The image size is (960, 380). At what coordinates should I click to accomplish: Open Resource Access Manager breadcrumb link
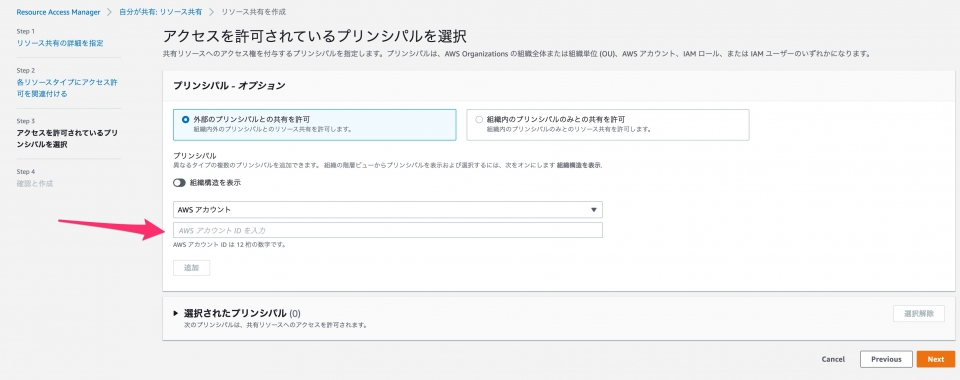(x=58, y=12)
